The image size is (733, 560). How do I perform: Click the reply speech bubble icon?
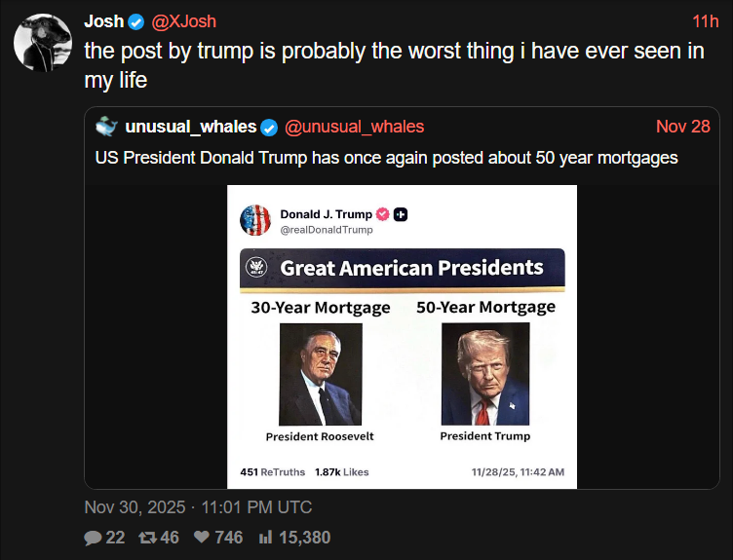94,538
